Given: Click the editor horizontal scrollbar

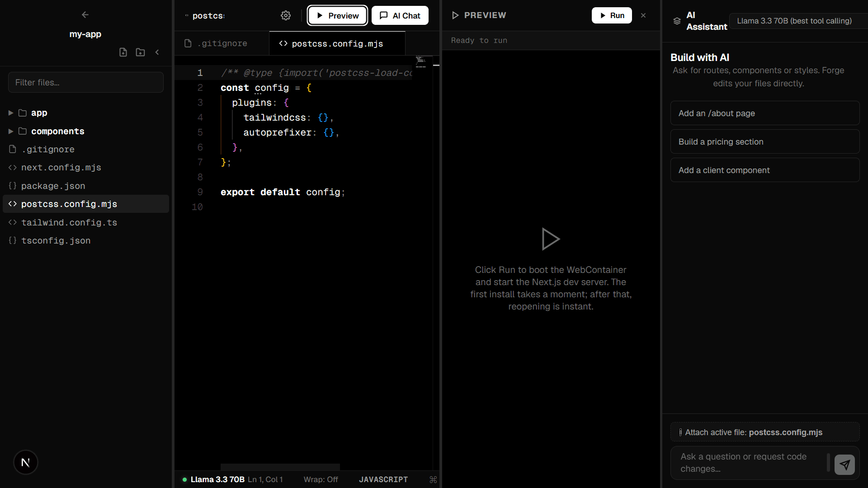Looking at the screenshot, I should click(x=280, y=467).
